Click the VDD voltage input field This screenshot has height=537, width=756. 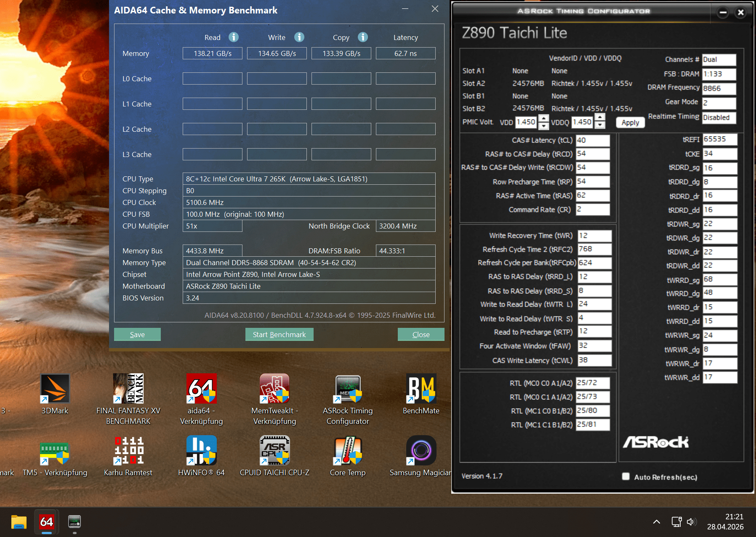coord(527,122)
